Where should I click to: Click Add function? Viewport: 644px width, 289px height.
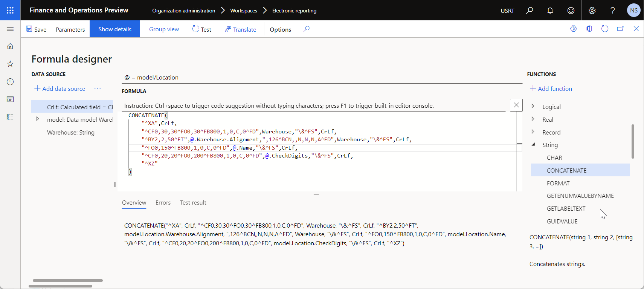tap(551, 89)
